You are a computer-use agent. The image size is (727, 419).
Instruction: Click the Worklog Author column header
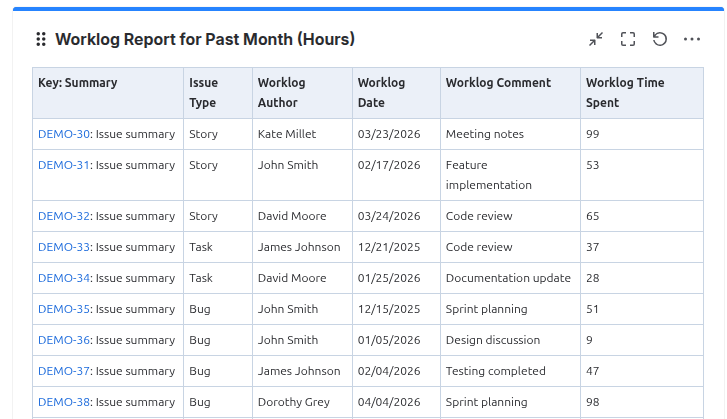[302, 93]
